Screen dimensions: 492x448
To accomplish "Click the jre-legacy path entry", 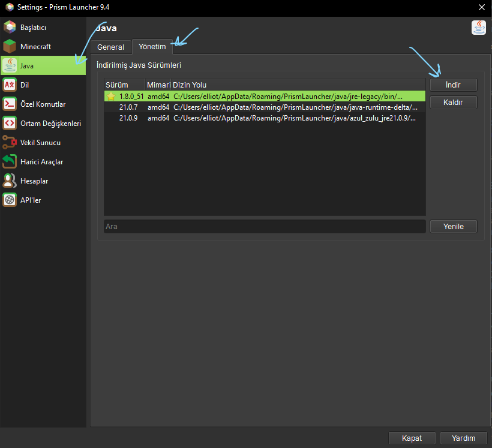I will point(288,97).
